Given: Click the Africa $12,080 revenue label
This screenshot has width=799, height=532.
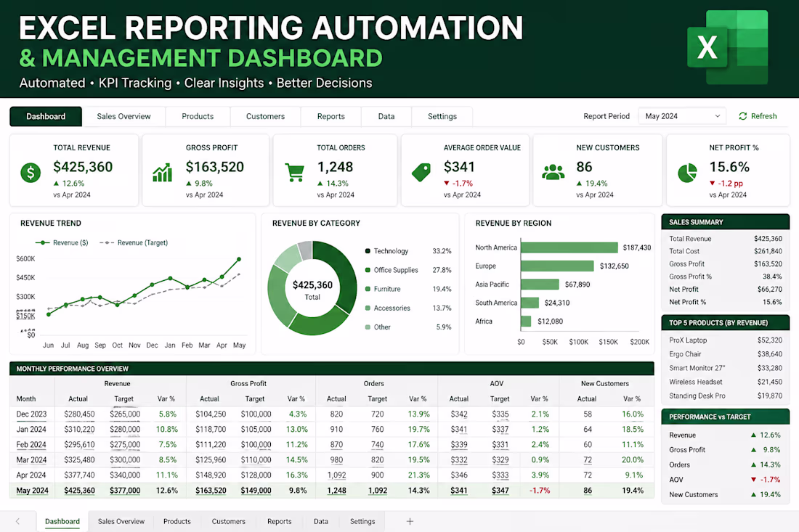Looking at the screenshot, I should coord(551,322).
